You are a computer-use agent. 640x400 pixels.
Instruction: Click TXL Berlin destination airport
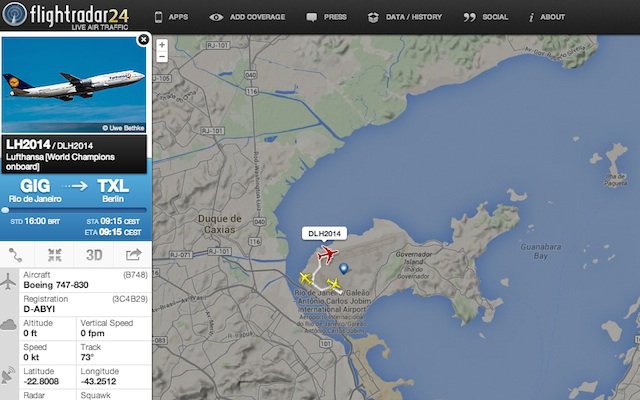pos(113,191)
